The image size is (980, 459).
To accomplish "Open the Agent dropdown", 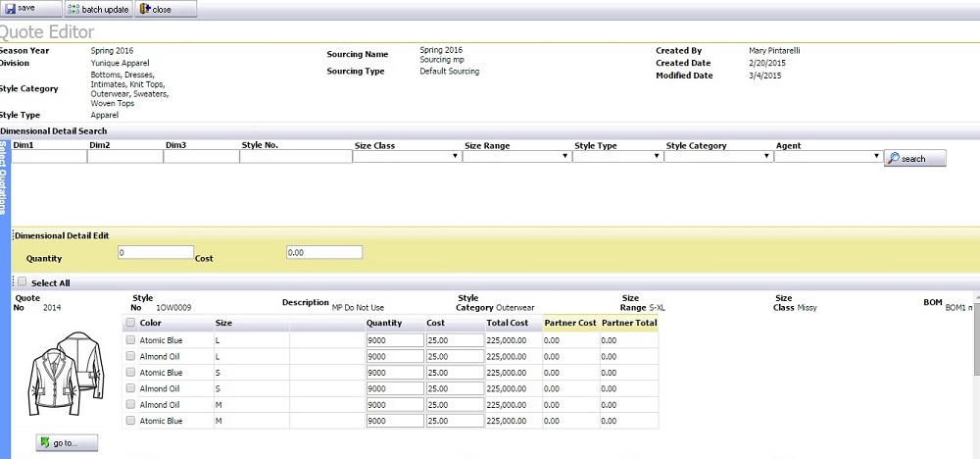I will (x=829, y=156).
